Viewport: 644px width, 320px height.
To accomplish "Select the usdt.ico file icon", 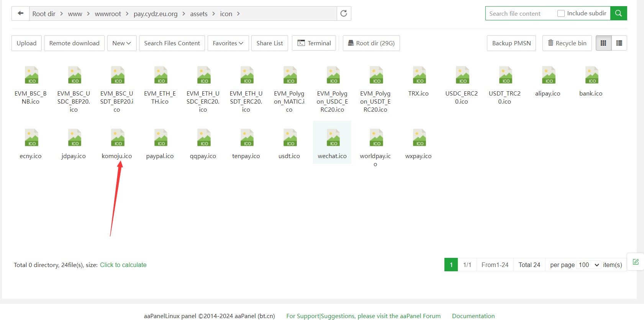I will click(x=290, y=138).
